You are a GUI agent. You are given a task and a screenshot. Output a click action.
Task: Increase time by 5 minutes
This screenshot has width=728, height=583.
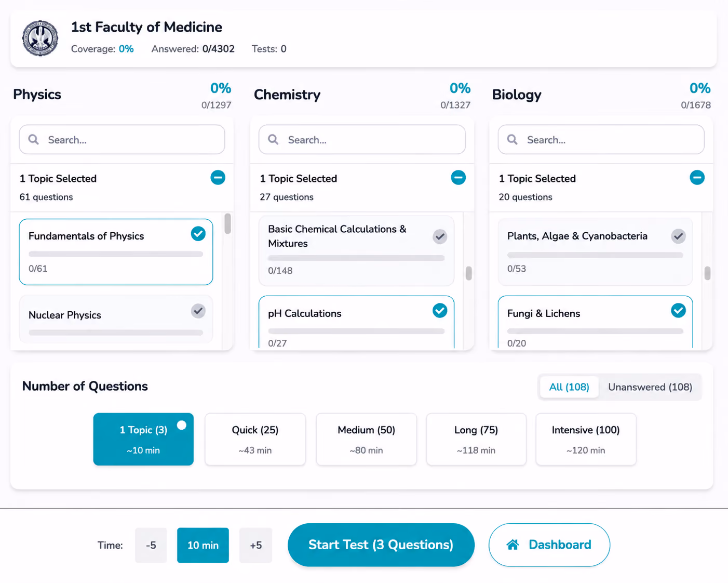tap(256, 545)
